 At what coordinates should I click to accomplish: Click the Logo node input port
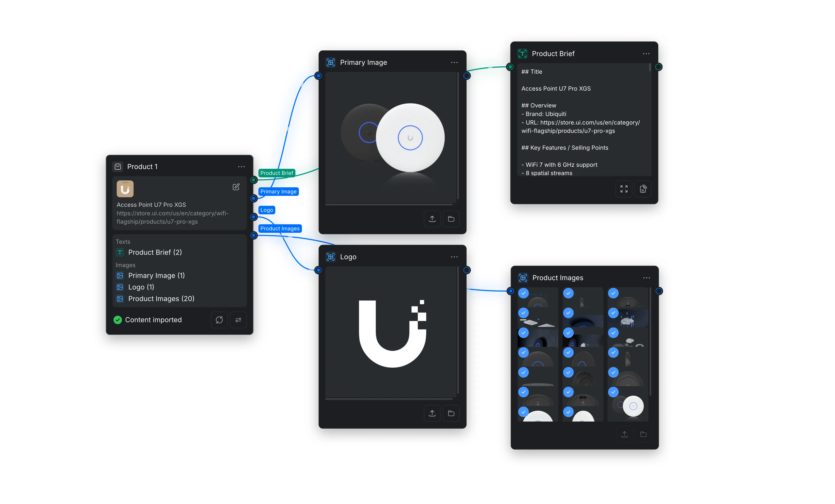coord(318,270)
